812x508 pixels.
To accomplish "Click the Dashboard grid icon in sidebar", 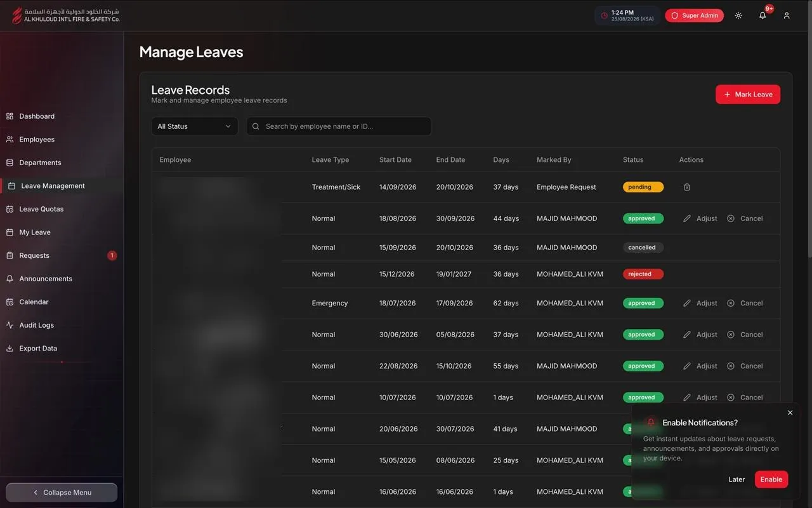I will tap(10, 116).
